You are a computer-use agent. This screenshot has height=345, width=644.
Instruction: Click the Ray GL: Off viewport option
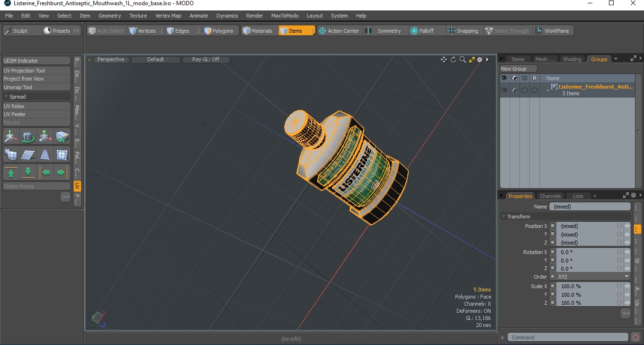pyautogui.click(x=206, y=60)
